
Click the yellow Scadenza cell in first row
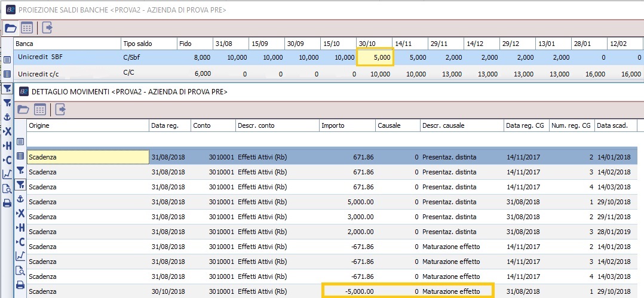88,157
